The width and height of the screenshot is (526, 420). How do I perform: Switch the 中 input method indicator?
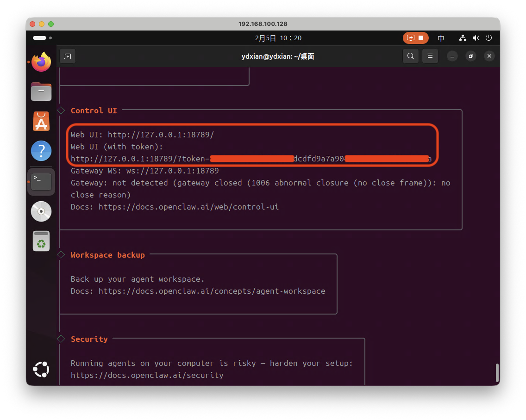tap(441, 38)
